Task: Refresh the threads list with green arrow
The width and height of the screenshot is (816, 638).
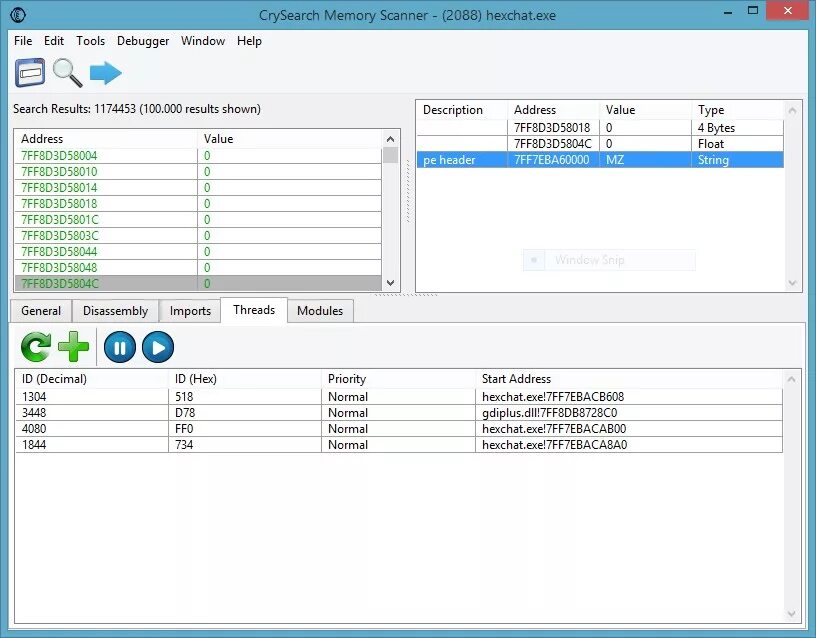Action: click(36, 347)
